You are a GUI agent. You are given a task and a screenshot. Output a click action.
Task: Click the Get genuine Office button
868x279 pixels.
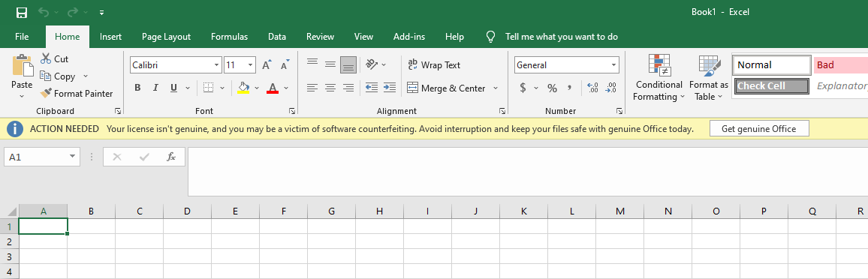tap(759, 129)
